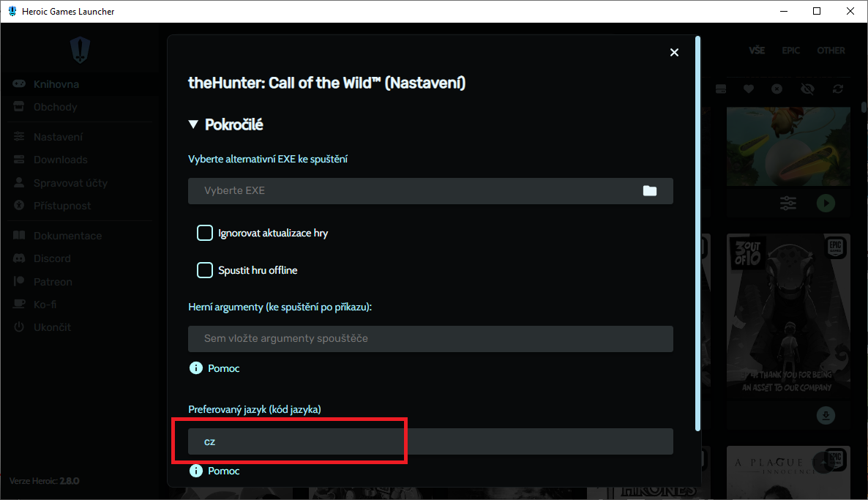Screen dimensions: 868x500
Task: Collapse the Pokročilé section
Action: tap(193, 124)
